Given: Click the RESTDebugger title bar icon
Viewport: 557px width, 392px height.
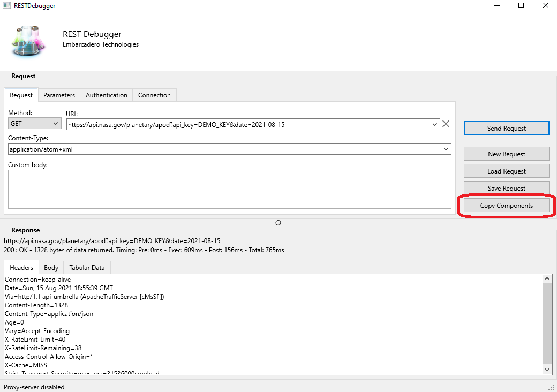Looking at the screenshot, I should point(7,5).
